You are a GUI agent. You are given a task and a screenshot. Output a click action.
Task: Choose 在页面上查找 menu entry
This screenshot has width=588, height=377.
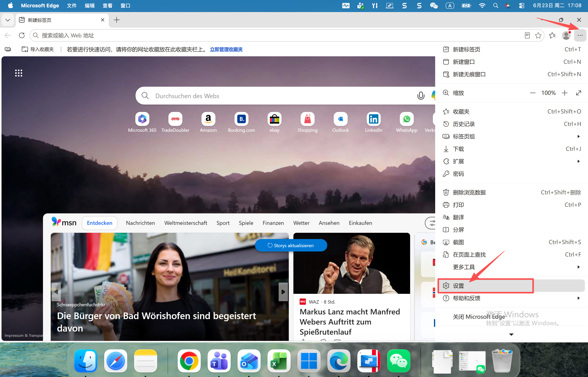(x=511, y=255)
